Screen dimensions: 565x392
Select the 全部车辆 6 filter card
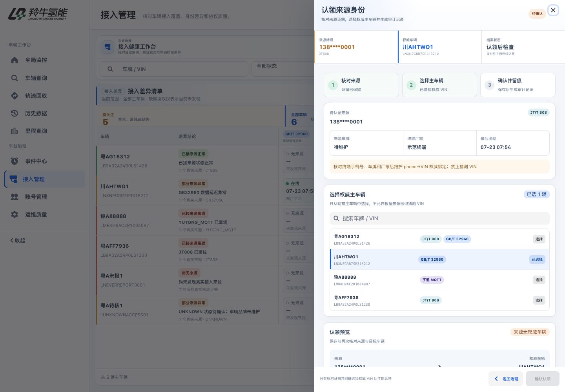tap(300, 117)
